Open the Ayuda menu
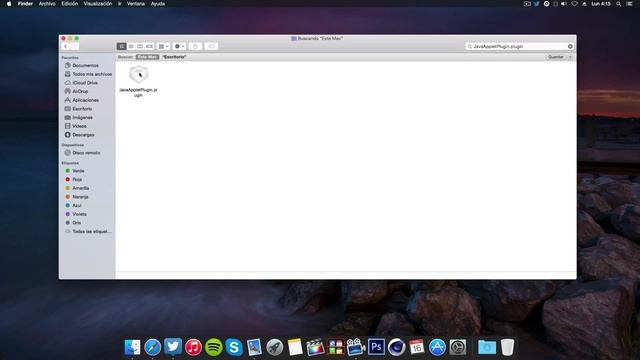Screen dimensions: 640x360 [158, 4]
